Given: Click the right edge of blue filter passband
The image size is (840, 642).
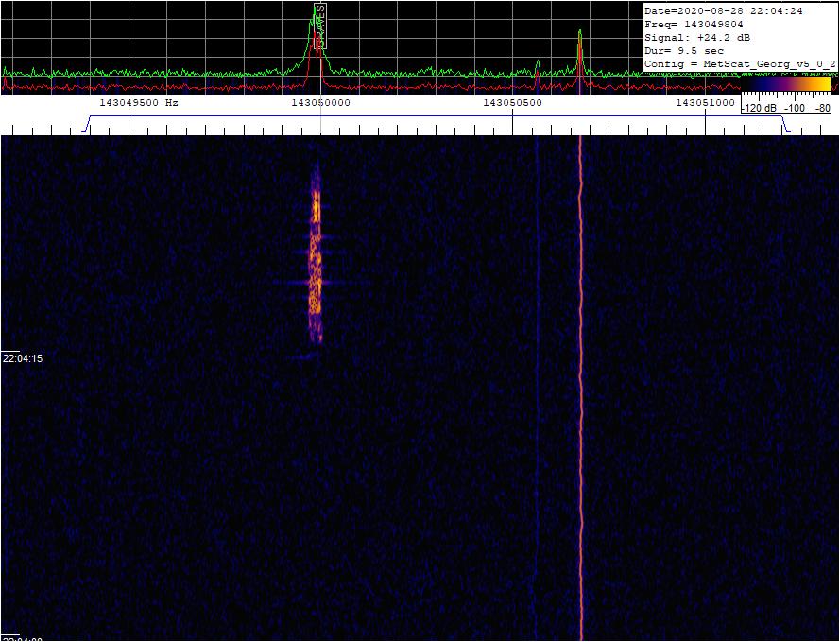Looking at the screenshot, I should click(786, 124).
